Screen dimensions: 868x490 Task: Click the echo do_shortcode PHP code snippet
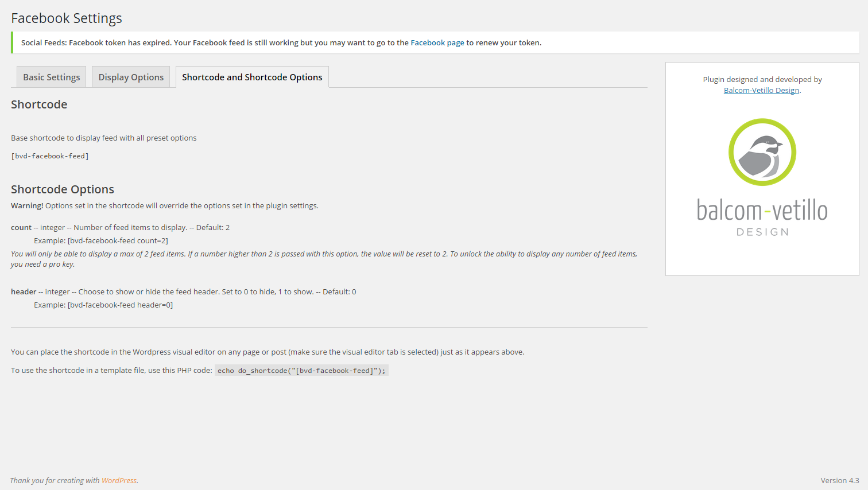coord(301,371)
